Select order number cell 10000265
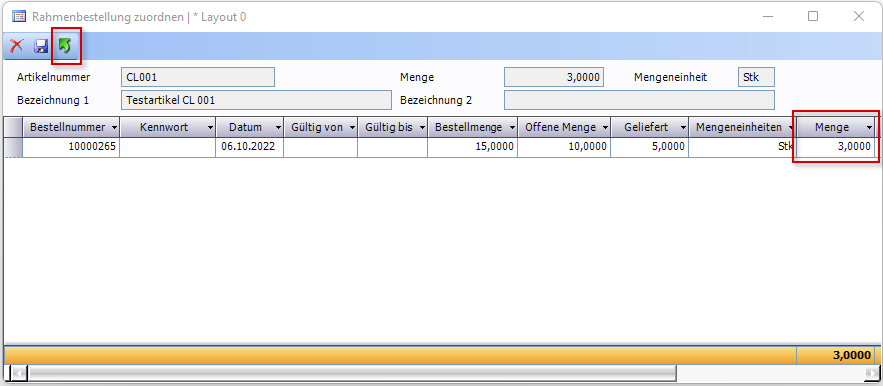The height and width of the screenshot is (386, 883). [x=71, y=147]
